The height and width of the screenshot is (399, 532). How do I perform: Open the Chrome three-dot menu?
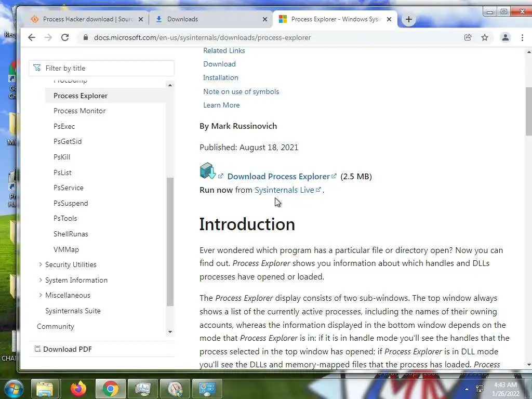point(522,37)
